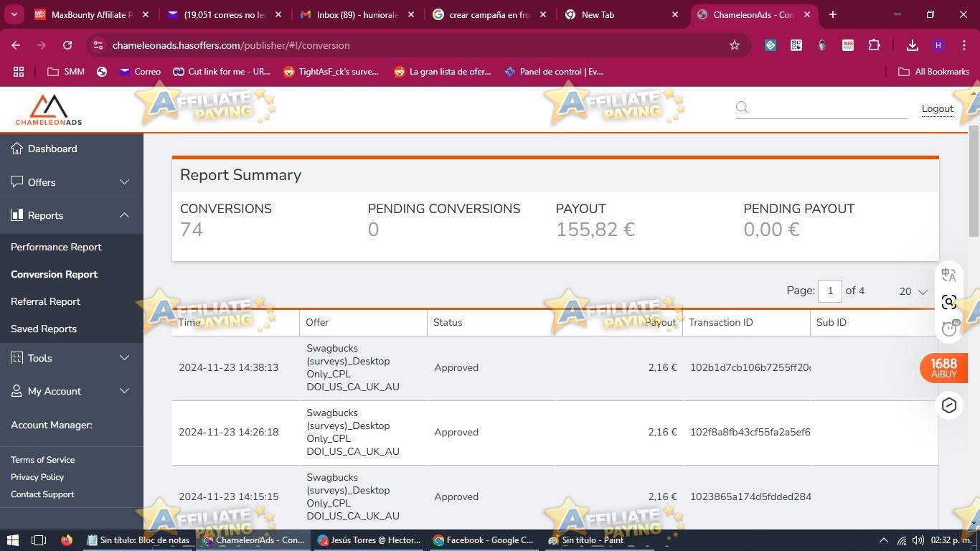Image resolution: width=980 pixels, height=551 pixels.
Task: Bookmark this page with the star icon
Action: pyautogui.click(x=735, y=45)
